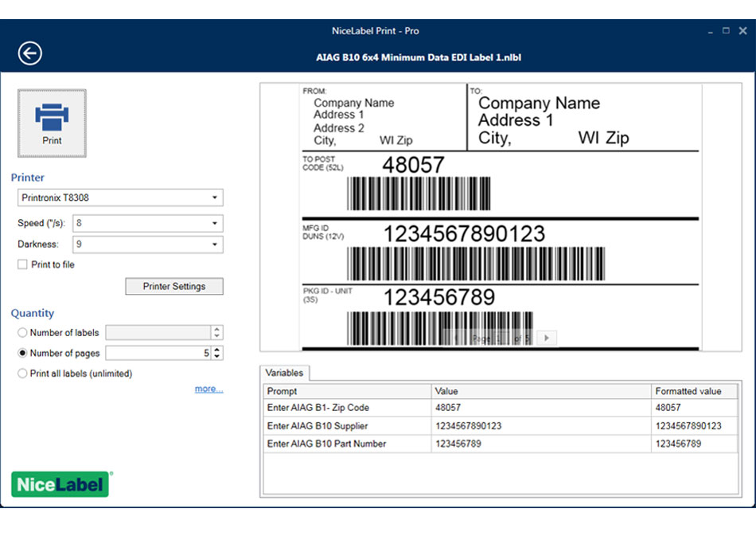The width and height of the screenshot is (756, 544).
Task: Click formatted value 123456789 cell
Action: (694, 444)
